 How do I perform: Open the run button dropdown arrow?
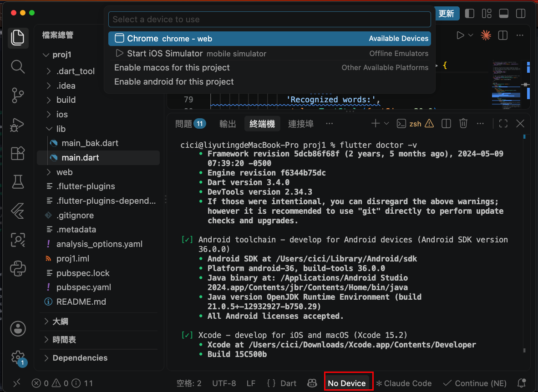471,35
